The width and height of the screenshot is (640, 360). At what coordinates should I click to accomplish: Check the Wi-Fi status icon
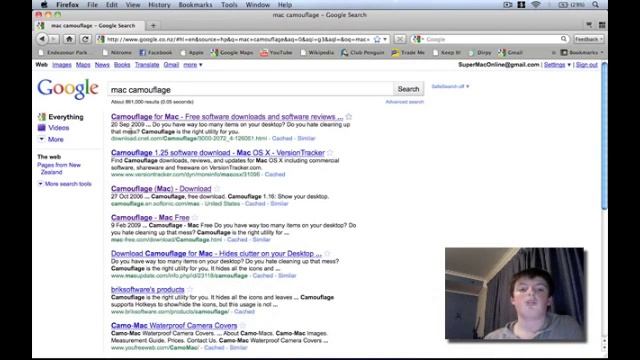click(536, 5)
